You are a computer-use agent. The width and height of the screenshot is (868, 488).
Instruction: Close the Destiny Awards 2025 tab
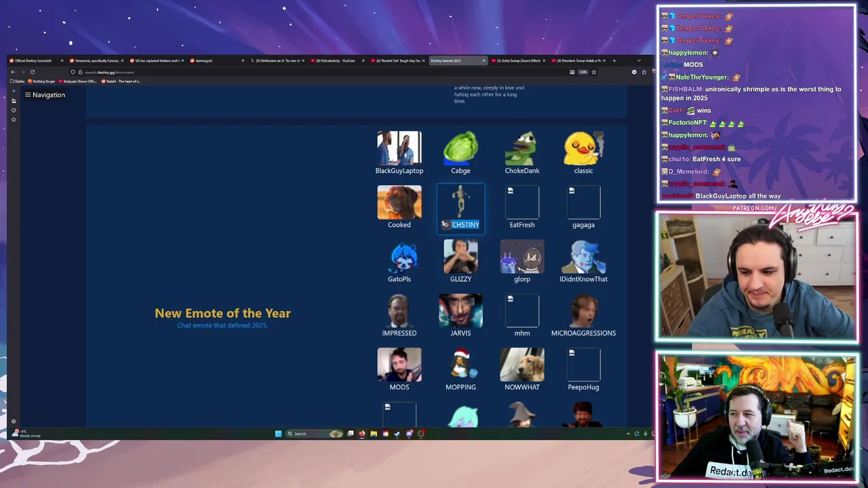tap(484, 60)
